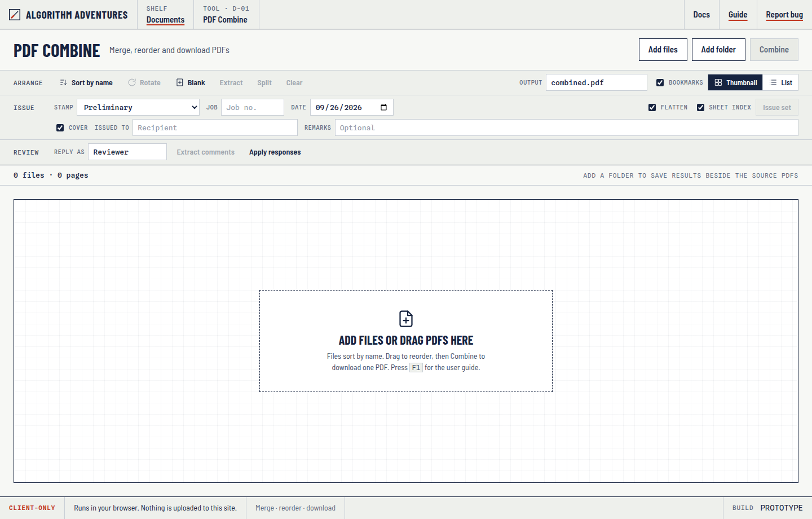Click the Blank page plus icon
This screenshot has width=812, height=519.
[180, 82]
